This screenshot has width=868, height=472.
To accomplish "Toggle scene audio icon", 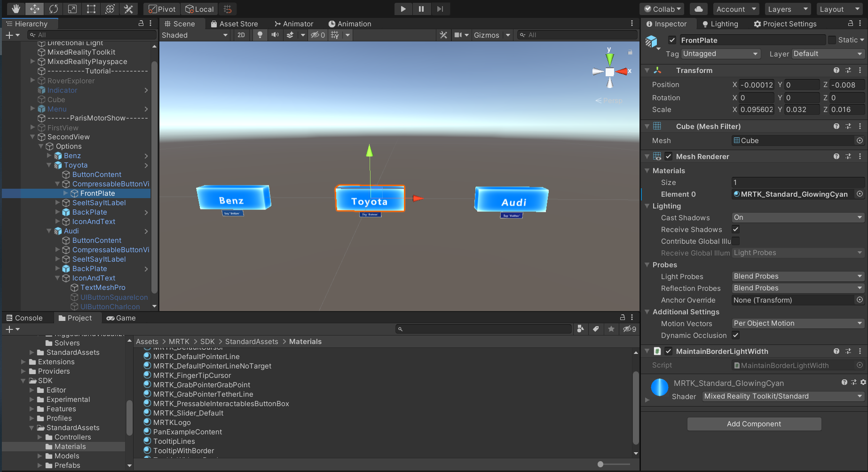I will pyautogui.click(x=275, y=35).
